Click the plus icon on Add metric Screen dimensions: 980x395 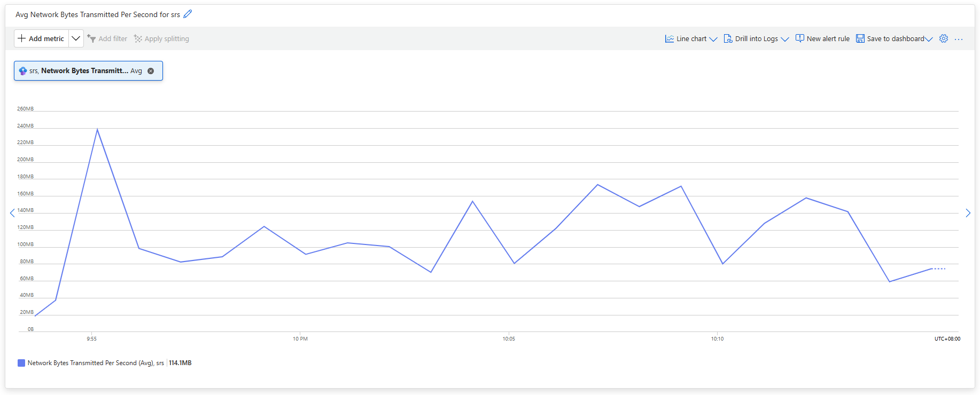pyautogui.click(x=21, y=38)
